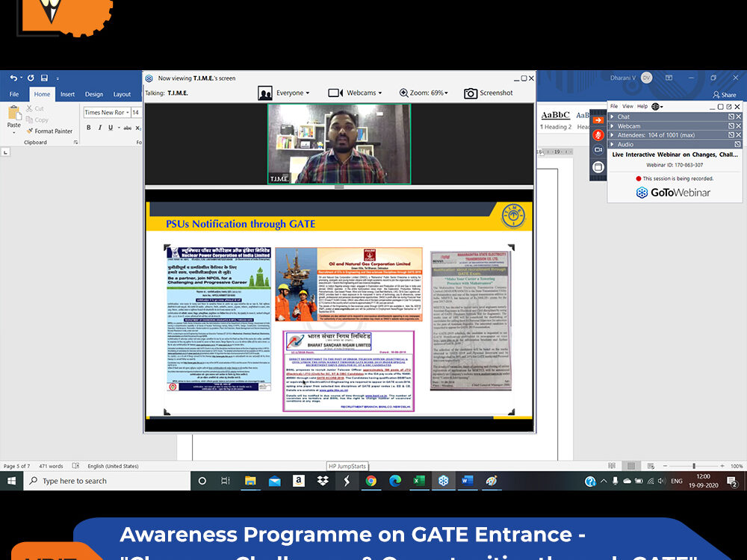Click the Repeat/Redo icon in Word

coord(31,78)
